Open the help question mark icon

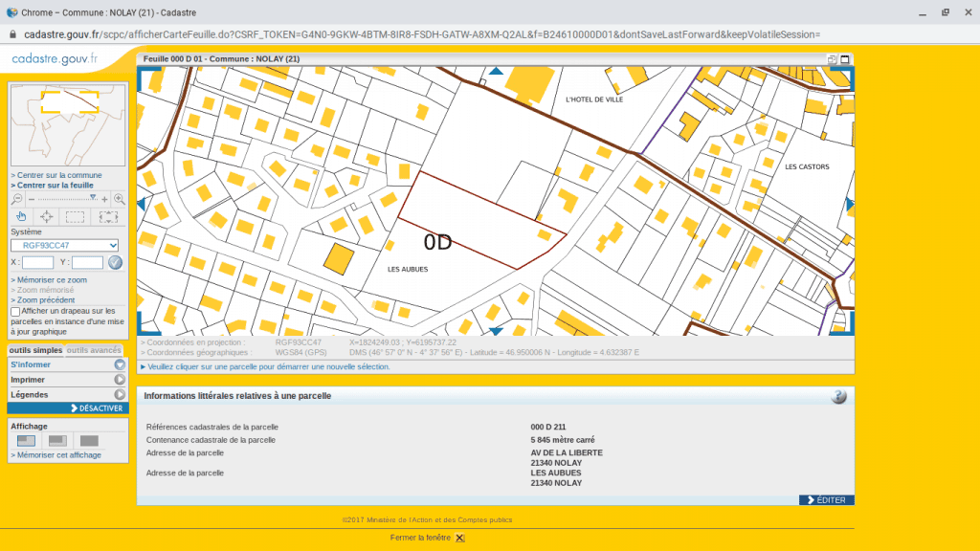(838, 396)
